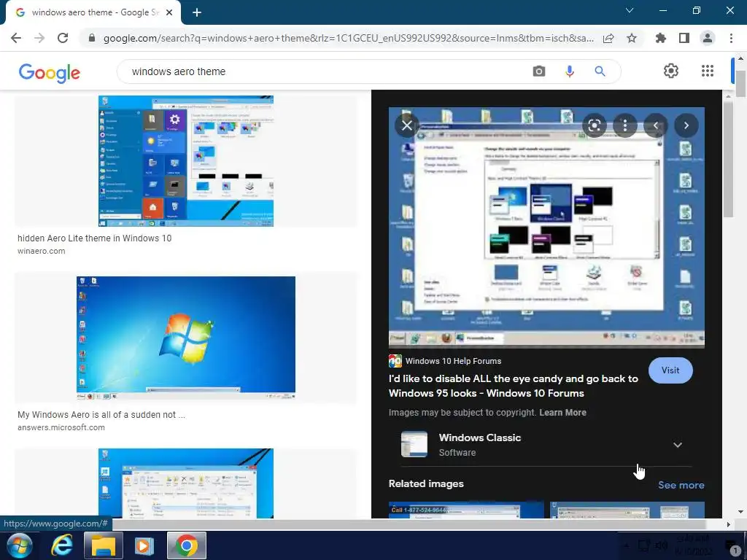Viewport: 747px width, 560px height.
Task: Search by image with camera icon
Action: click(x=539, y=71)
